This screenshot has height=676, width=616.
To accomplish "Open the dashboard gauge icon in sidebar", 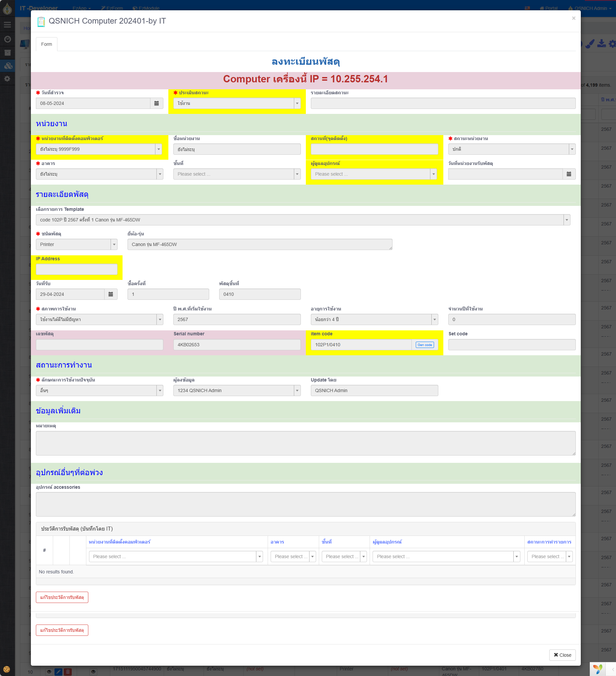I will pyautogui.click(x=7, y=39).
